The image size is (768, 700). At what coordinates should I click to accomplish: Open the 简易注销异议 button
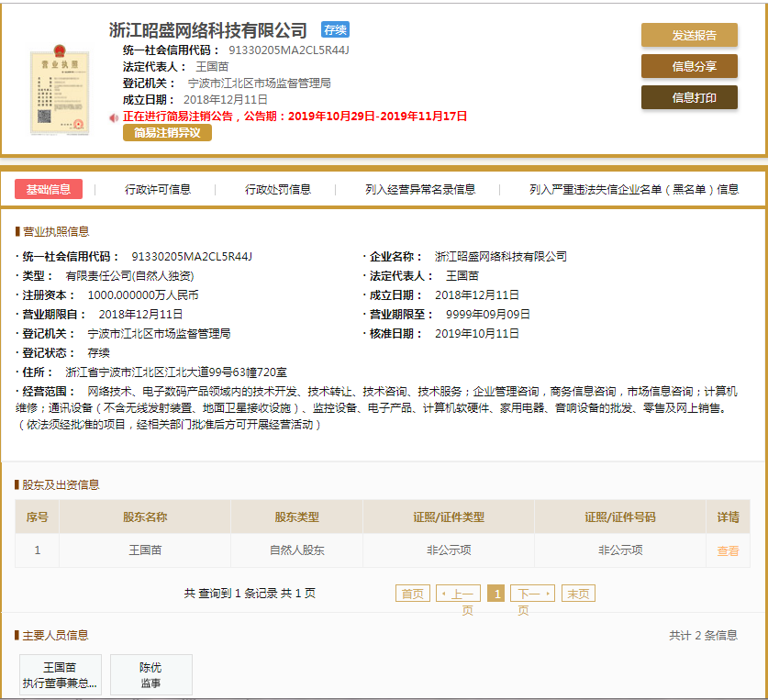pyautogui.click(x=167, y=133)
